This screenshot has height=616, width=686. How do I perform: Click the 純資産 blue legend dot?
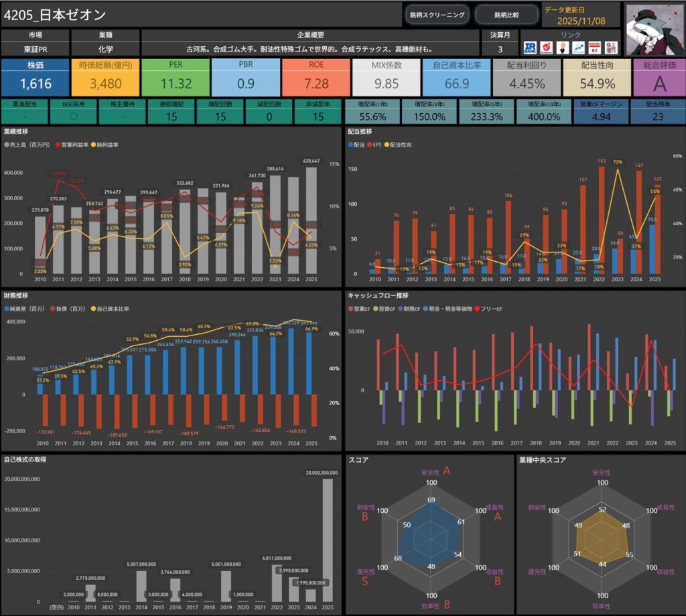[x=7, y=309]
